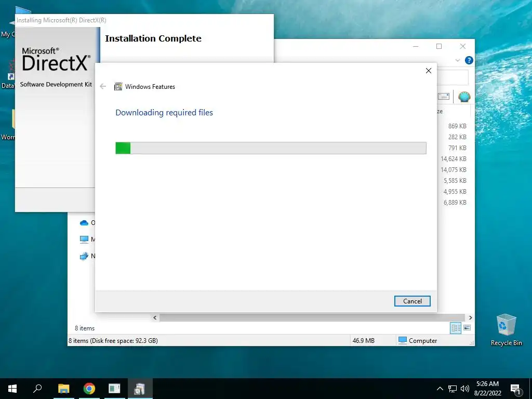Switch Explorer to details view
This screenshot has width=532, height=399.
pyautogui.click(x=456, y=328)
